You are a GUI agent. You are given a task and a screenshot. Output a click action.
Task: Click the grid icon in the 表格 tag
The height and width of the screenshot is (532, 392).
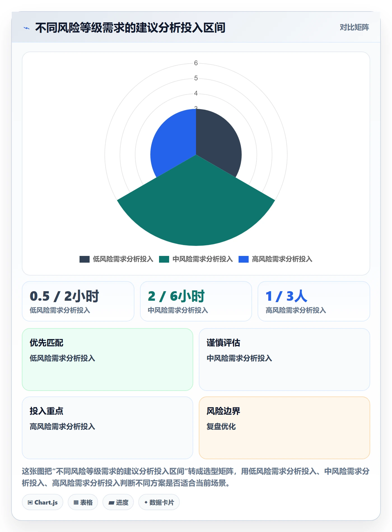(76, 503)
